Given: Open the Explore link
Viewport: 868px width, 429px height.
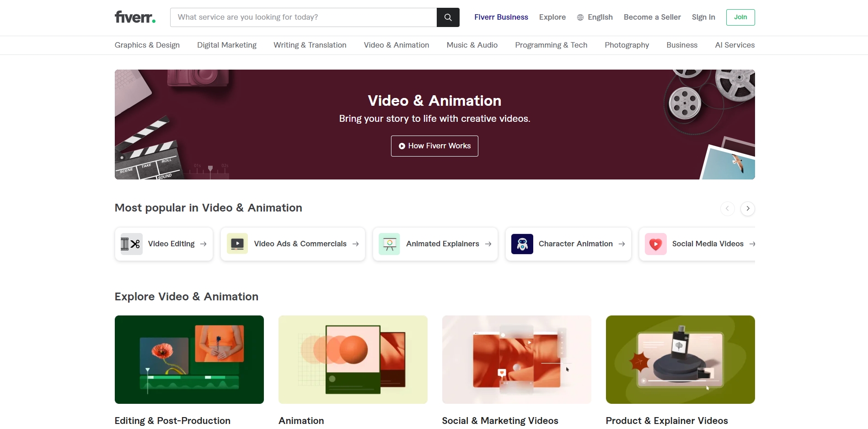Looking at the screenshot, I should pyautogui.click(x=552, y=17).
